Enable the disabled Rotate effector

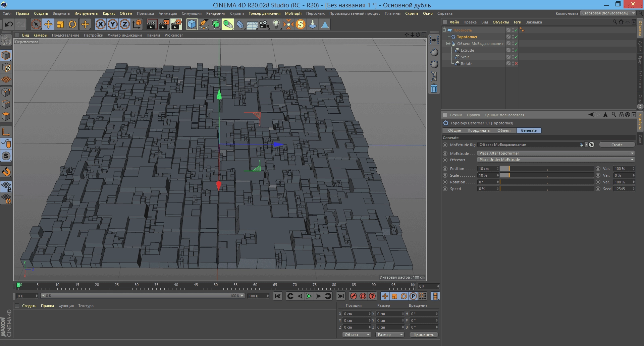(x=516, y=64)
